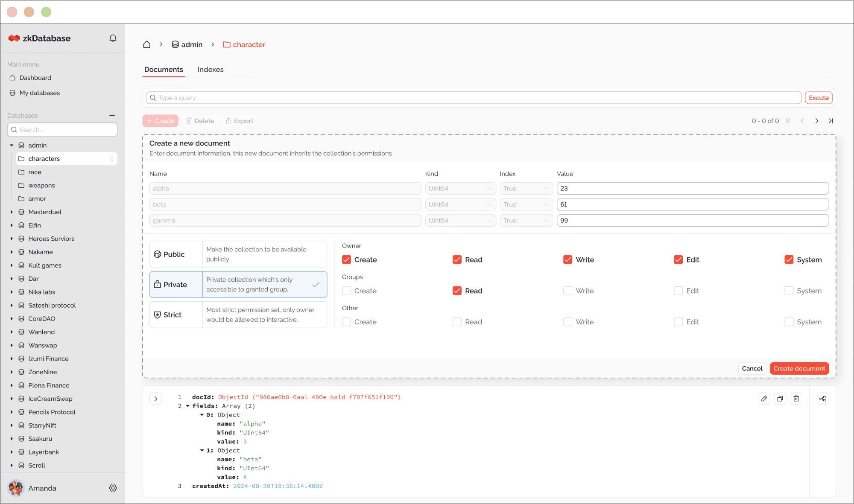Expand the Nakame database tree
The height and width of the screenshot is (504, 854).
point(12,252)
